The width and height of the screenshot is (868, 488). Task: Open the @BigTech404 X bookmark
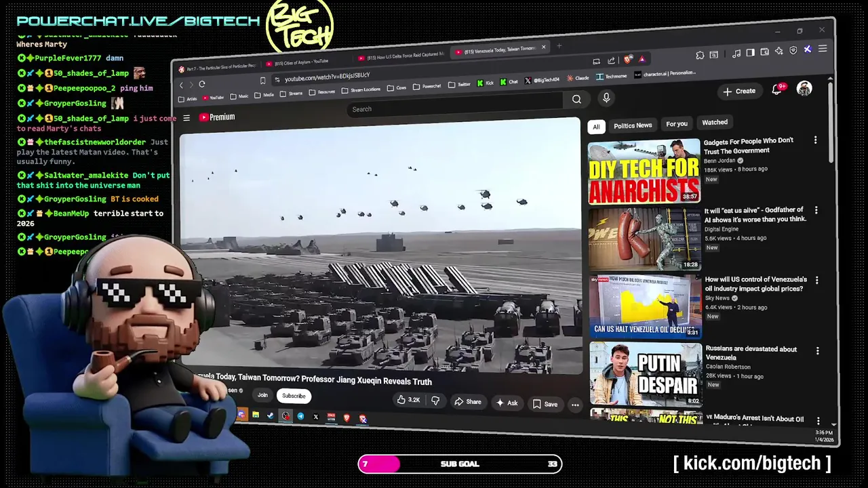pyautogui.click(x=542, y=80)
